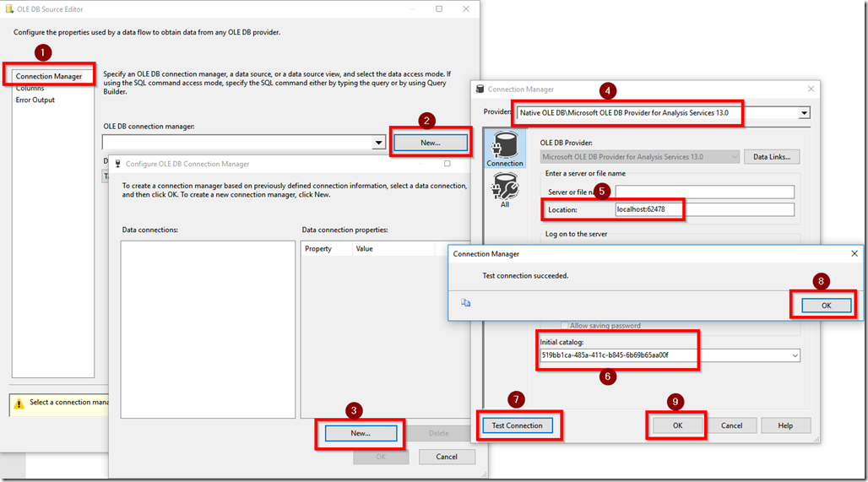Click the OLE DB Source Editor title icon
The width and height of the screenshot is (868, 482).
(9, 8)
